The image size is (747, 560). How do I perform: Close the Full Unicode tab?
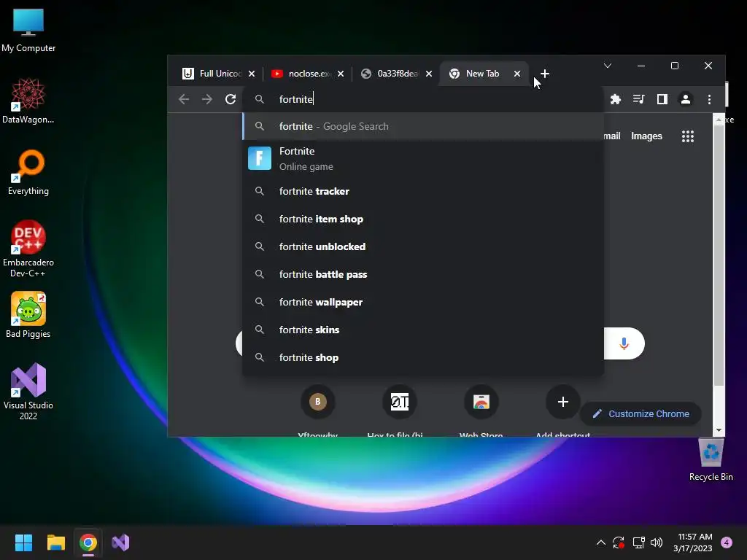252,74
